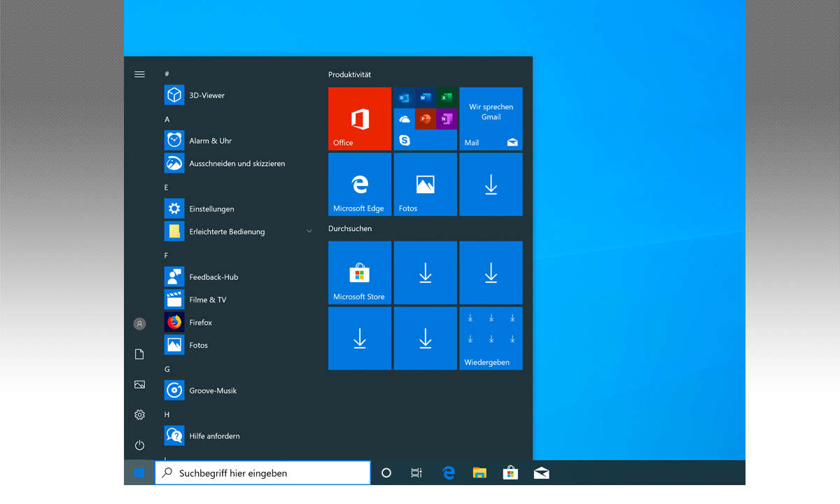Click the letter H section header
The width and height of the screenshot is (840, 504).
click(167, 414)
